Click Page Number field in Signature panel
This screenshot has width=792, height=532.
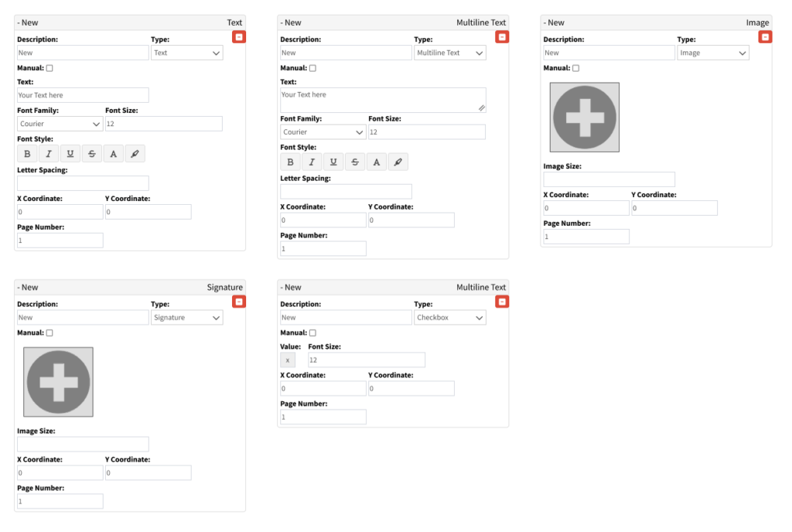(60, 501)
